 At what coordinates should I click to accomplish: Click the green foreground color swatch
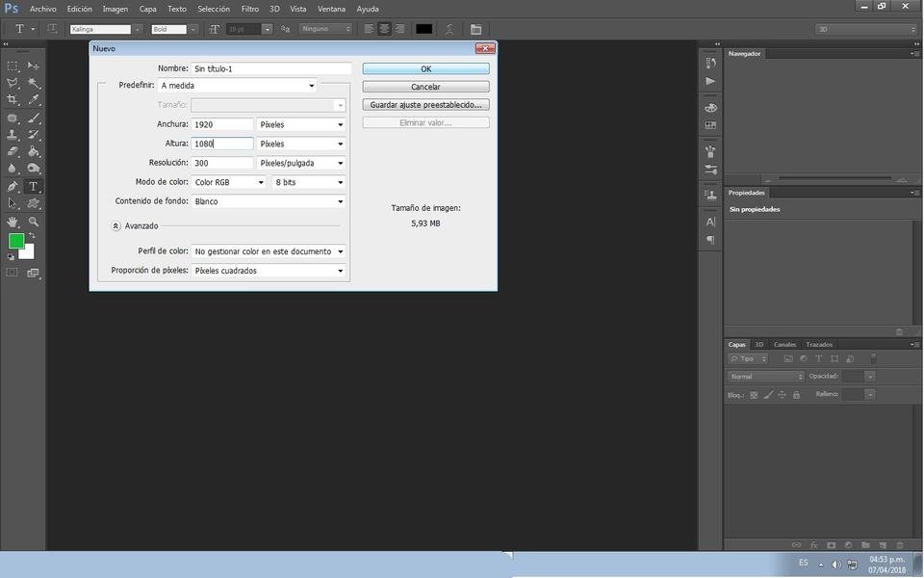(x=16, y=241)
